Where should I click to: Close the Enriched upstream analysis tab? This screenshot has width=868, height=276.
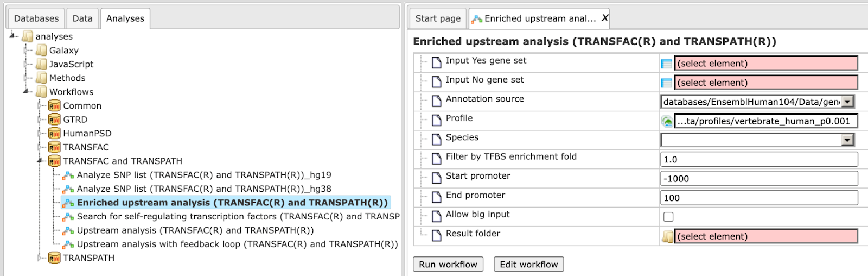(604, 18)
